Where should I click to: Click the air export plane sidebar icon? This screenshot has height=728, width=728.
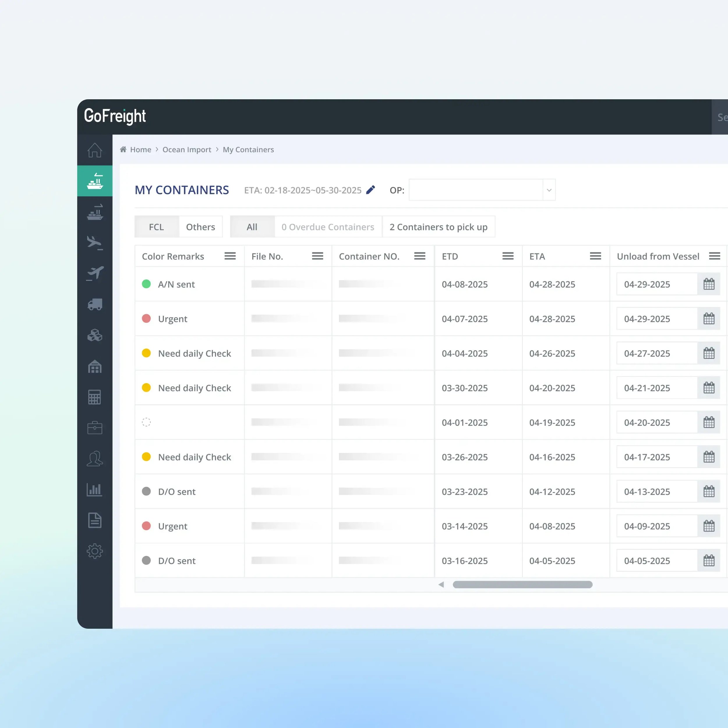coord(95,273)
